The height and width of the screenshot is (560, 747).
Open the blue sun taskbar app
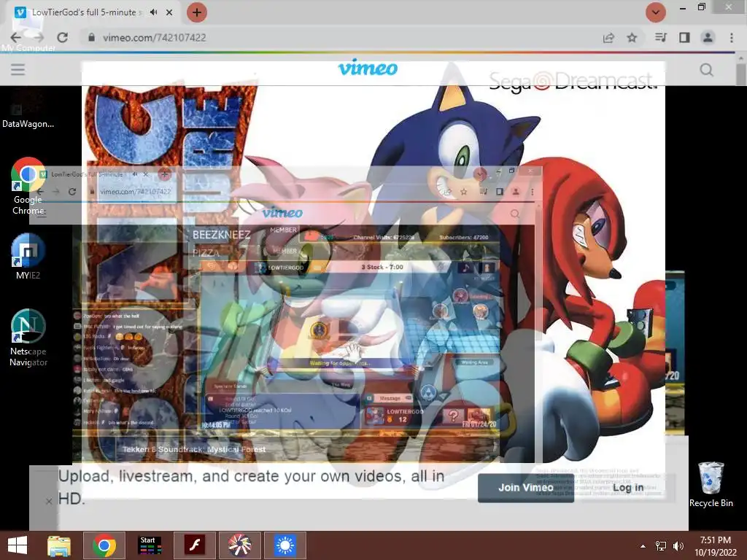pos(285,545)
